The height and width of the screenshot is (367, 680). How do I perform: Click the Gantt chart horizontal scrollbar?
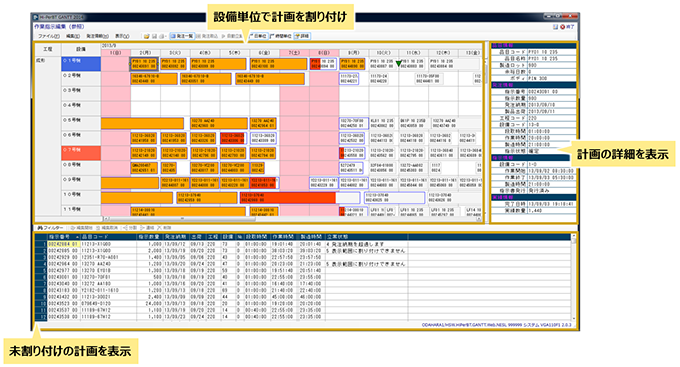click(x=293, y=219)
